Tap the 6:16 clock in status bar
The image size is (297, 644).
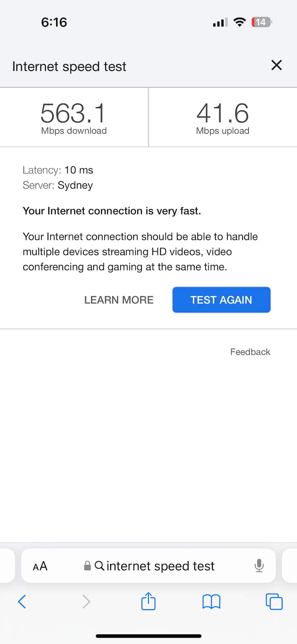point(54,22)
